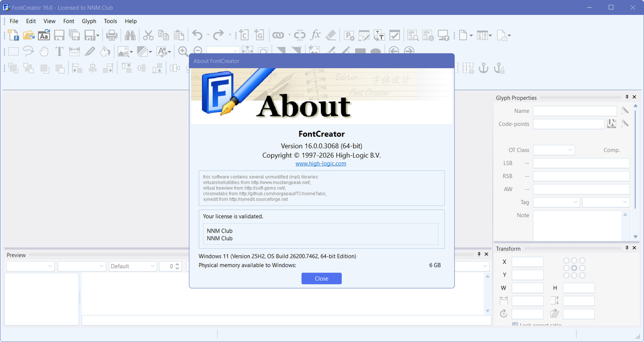Screen dimensions: 644x342
Task: Select the Knife tool
Action: [x=90, y=51]
